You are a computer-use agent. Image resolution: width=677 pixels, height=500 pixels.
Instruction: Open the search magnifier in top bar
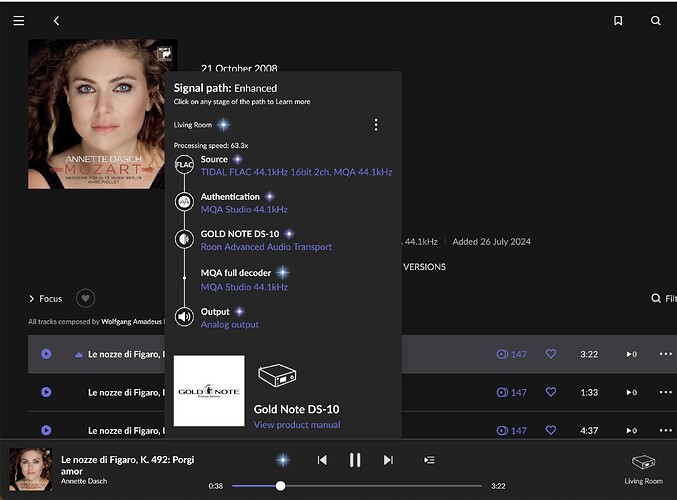pos(655,21)
